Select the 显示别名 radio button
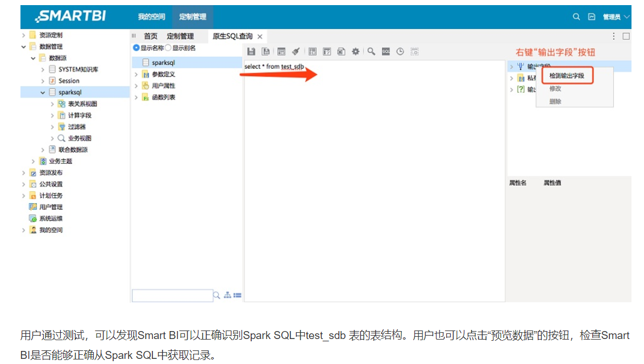 168,48
